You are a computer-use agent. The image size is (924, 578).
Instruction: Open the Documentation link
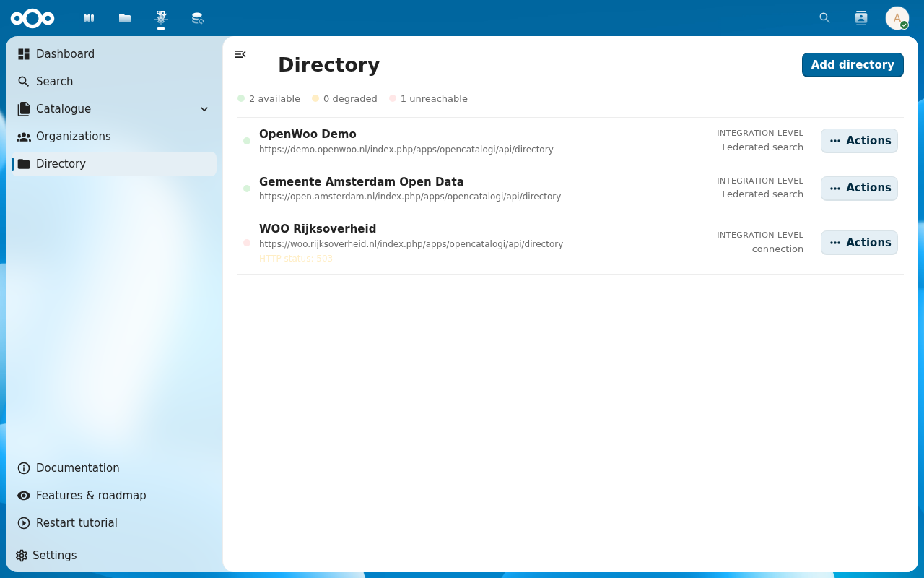point(114,468)
